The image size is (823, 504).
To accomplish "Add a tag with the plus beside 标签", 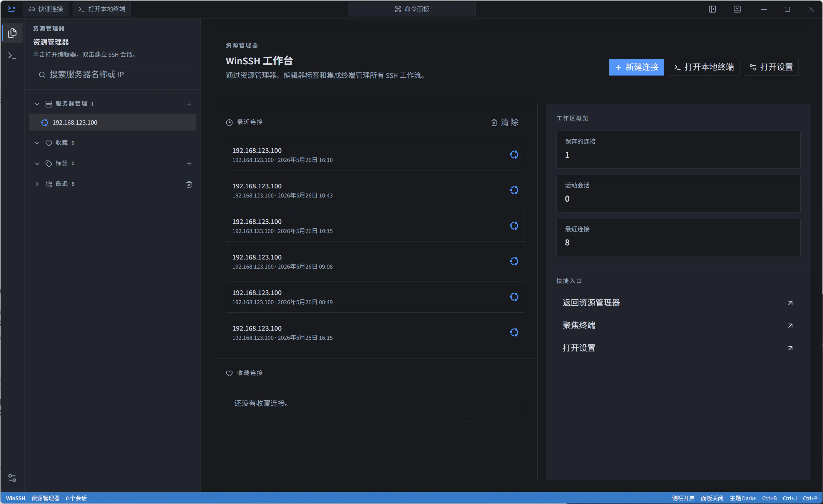I will [189, 164].
